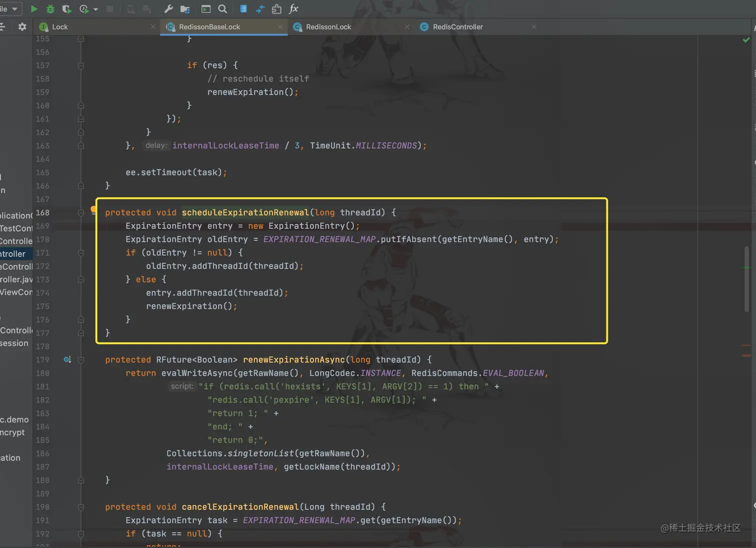Click the '// reschedule itself' comment
The image size is (756, 548).
point(258,79)
